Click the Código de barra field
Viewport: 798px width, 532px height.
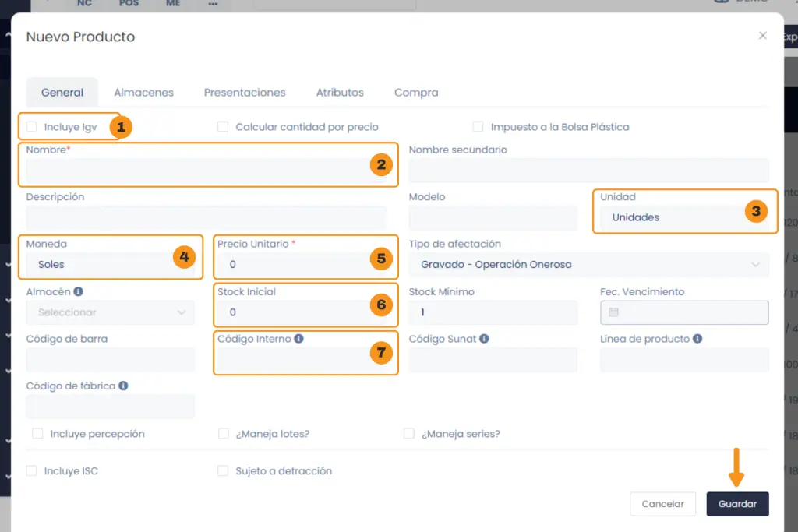pos(111,360)
